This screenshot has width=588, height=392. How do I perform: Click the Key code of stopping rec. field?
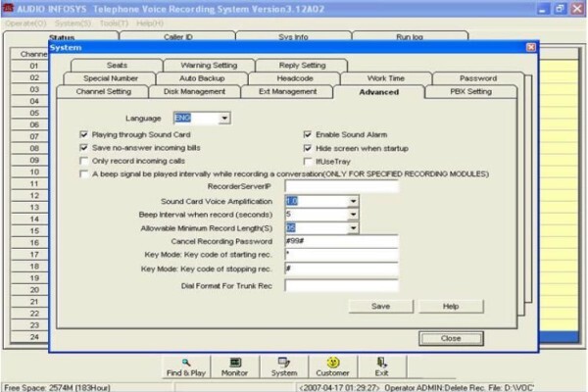(x=341, y=269)
